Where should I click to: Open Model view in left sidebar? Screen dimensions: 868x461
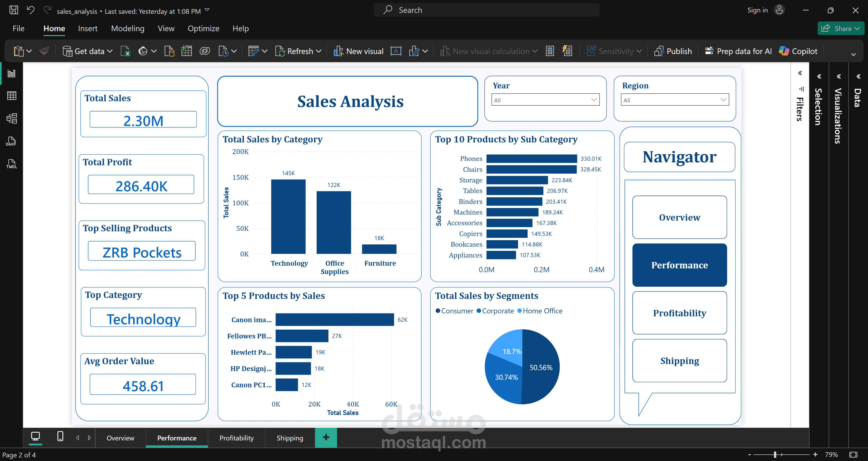tap(12, 118)
